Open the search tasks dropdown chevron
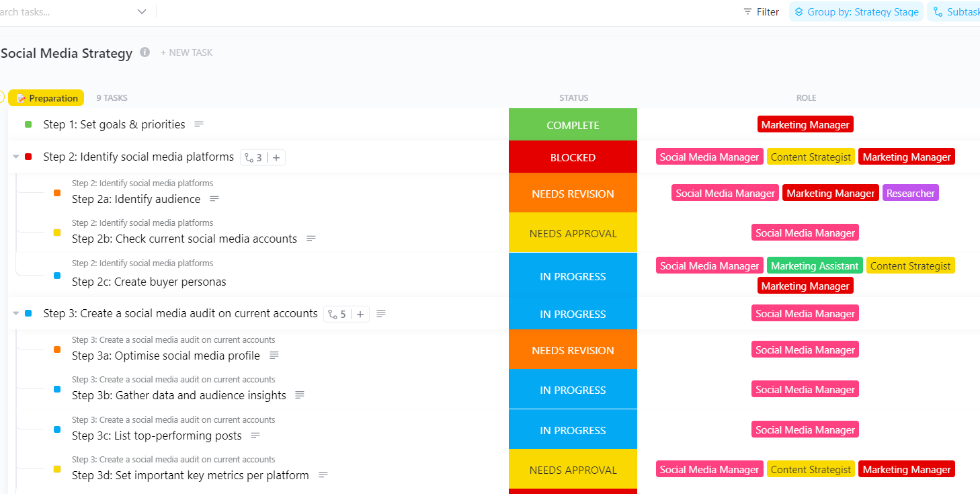The image size is (980, 494). [x=141, y=12]
